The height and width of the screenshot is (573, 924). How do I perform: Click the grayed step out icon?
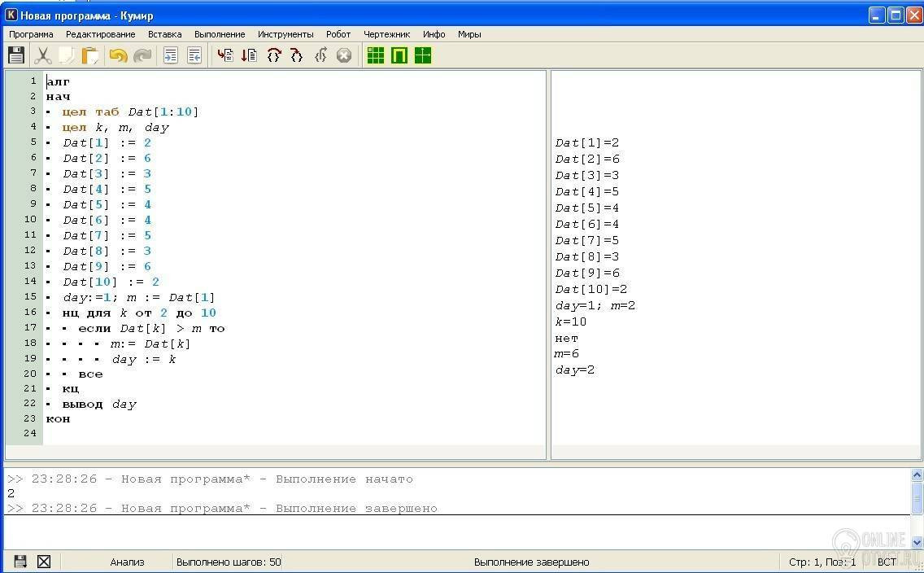click(x=320, y=55)
